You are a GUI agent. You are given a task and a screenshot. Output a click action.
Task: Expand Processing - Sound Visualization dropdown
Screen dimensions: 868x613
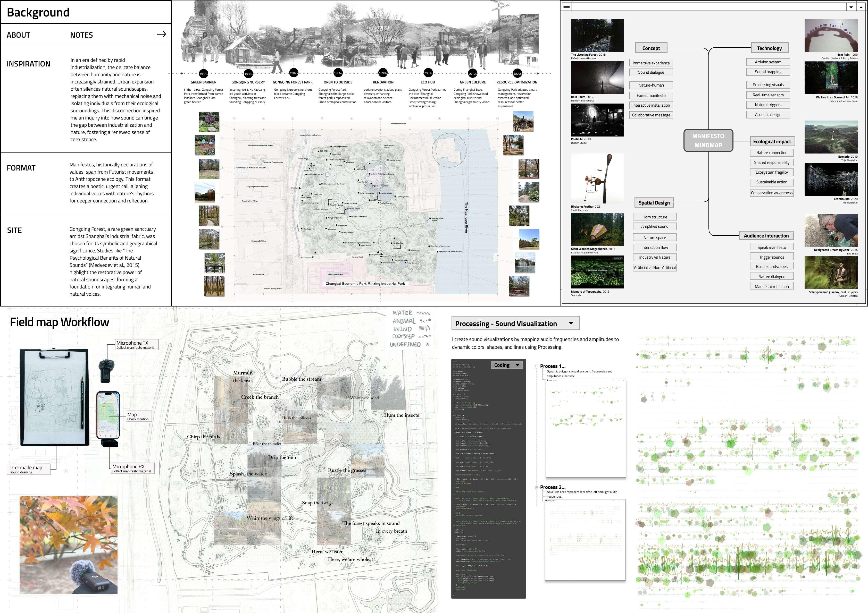pos(571,323)
